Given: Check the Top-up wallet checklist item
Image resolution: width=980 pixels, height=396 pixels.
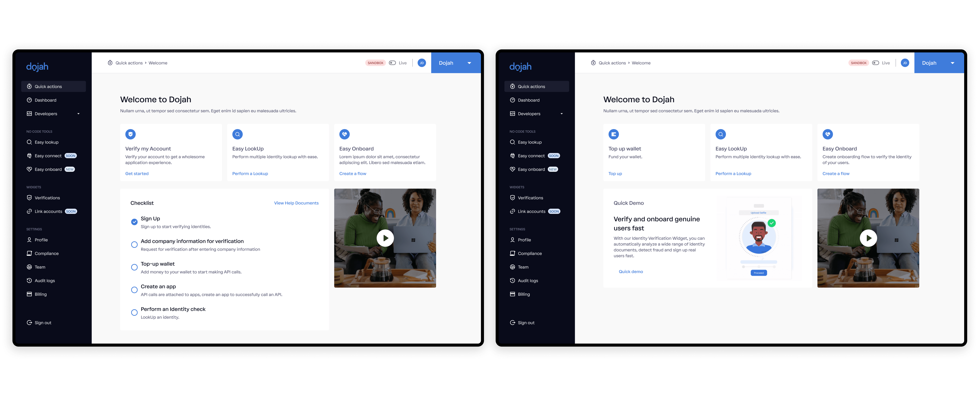Looking at the screenshot, I should click(134, 267).
